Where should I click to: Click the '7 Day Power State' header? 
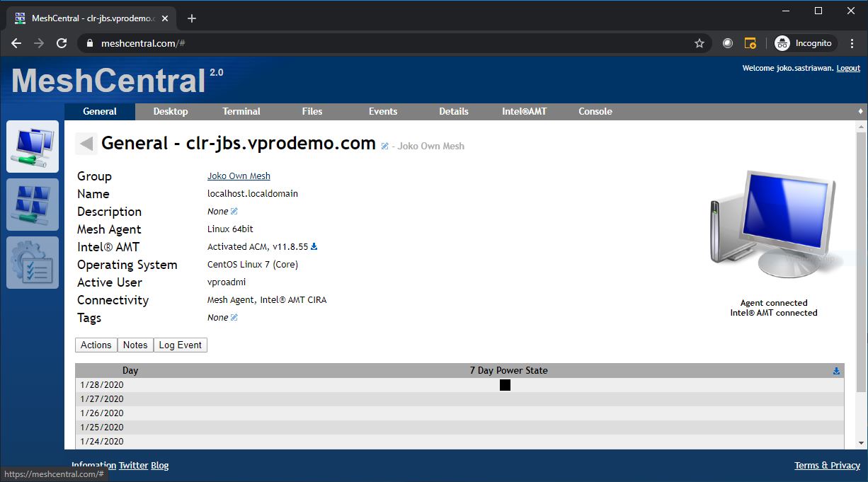coord(508,370)
